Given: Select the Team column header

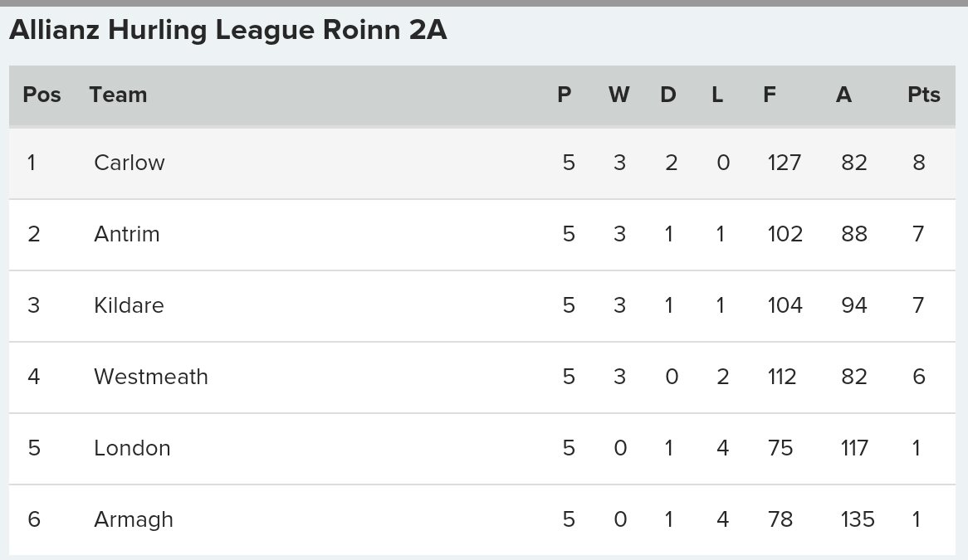Looking at the screenshot, I should pos(118,95).
